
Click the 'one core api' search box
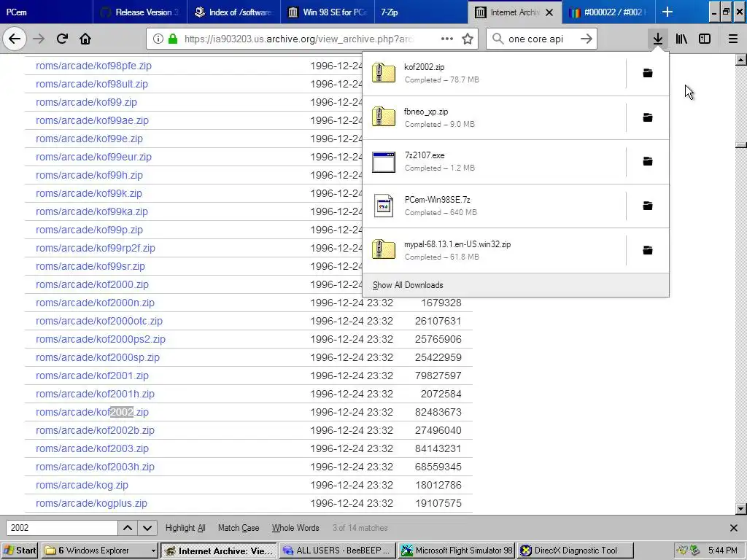pyautogui.click(x=541, y=39)
